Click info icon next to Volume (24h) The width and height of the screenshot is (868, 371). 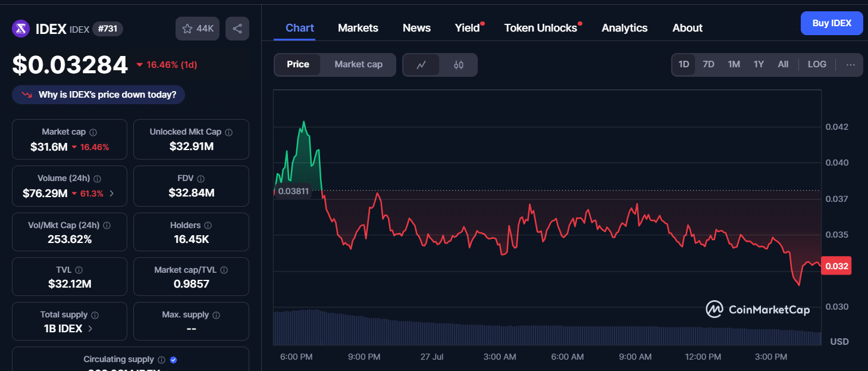(x=98, y=179)
